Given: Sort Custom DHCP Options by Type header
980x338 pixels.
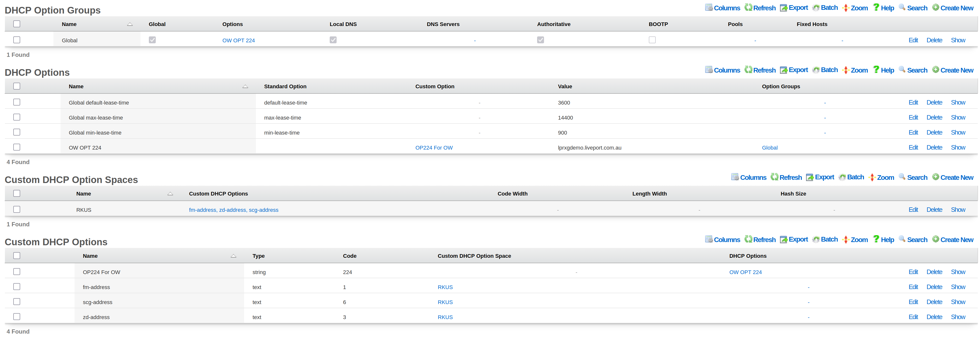Looking at the screenshot, I should 259,256.
